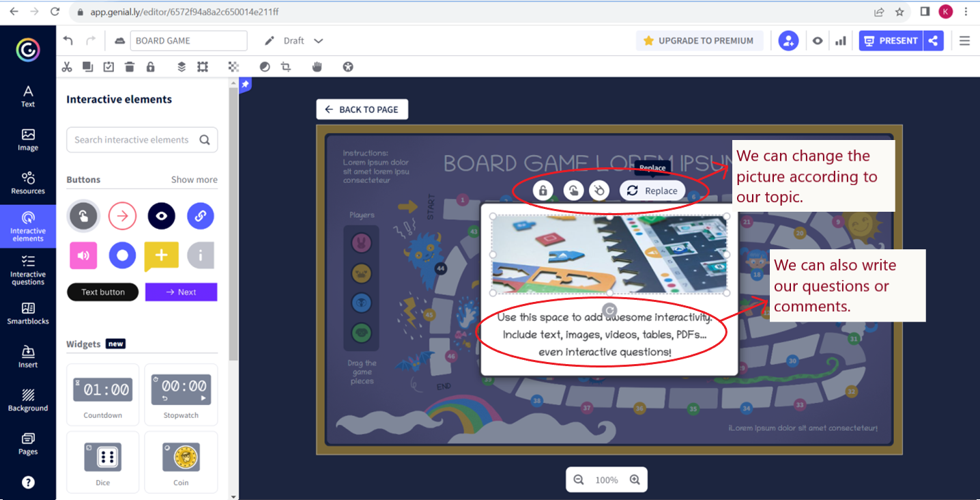Click the trash delete icon
Image resolution: width=980 pixels, height=500 pixels.
(130, 67)
